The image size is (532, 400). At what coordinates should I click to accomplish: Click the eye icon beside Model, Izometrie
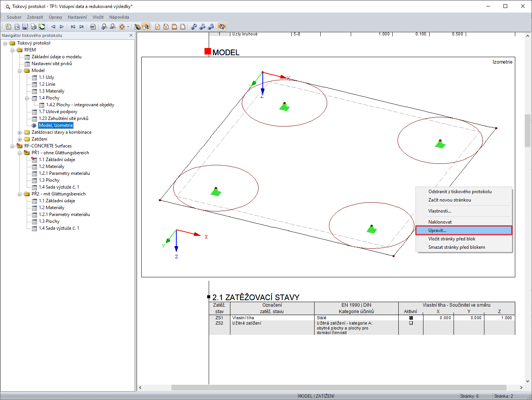[x=34, y=125]
